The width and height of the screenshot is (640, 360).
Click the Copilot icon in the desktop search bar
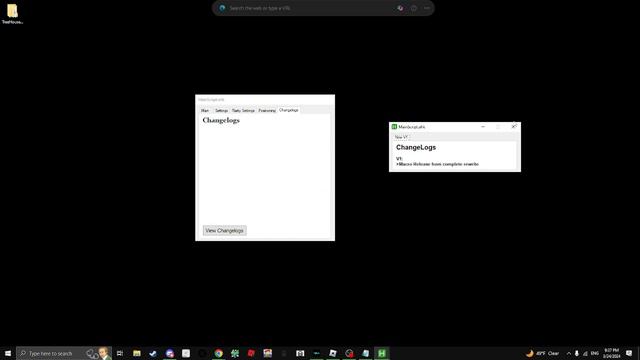point(400,8)
